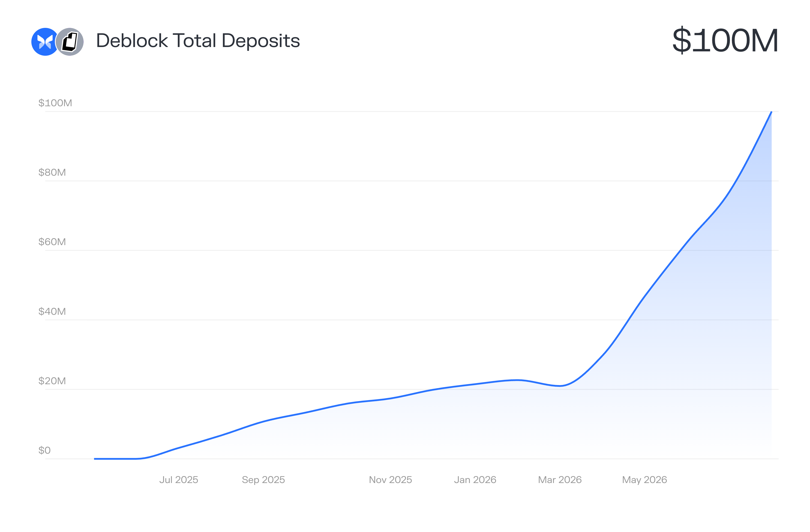Image resolution: width=810 pixels, height=532 pixels.
Task: Click the $0 y-axis label
Action: (x=45, y=450)
